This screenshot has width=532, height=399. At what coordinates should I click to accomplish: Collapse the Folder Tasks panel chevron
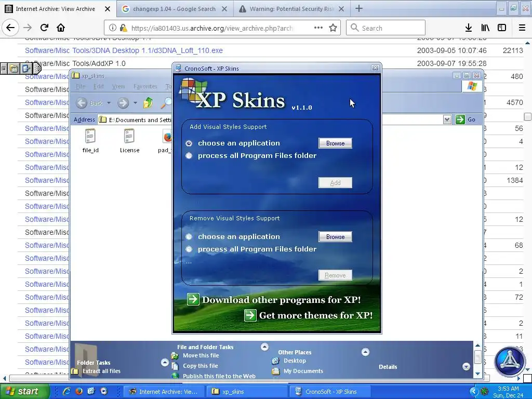(x=165, y=363)
